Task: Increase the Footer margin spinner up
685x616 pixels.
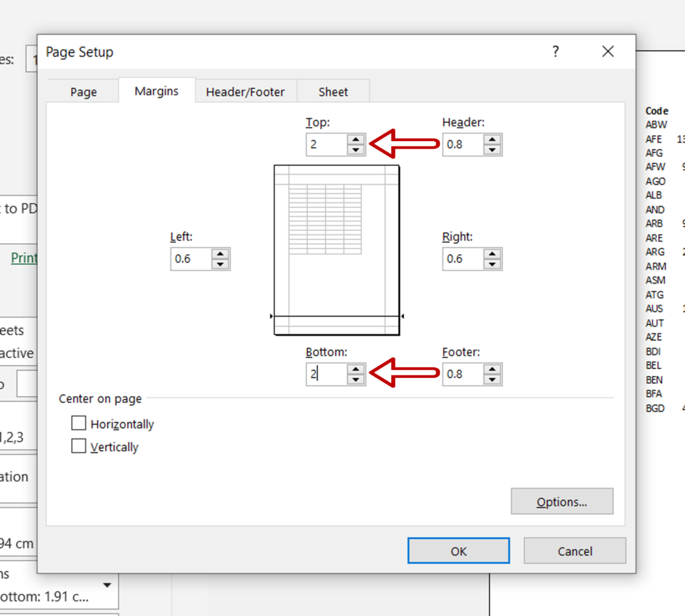Action: (492, 370)
